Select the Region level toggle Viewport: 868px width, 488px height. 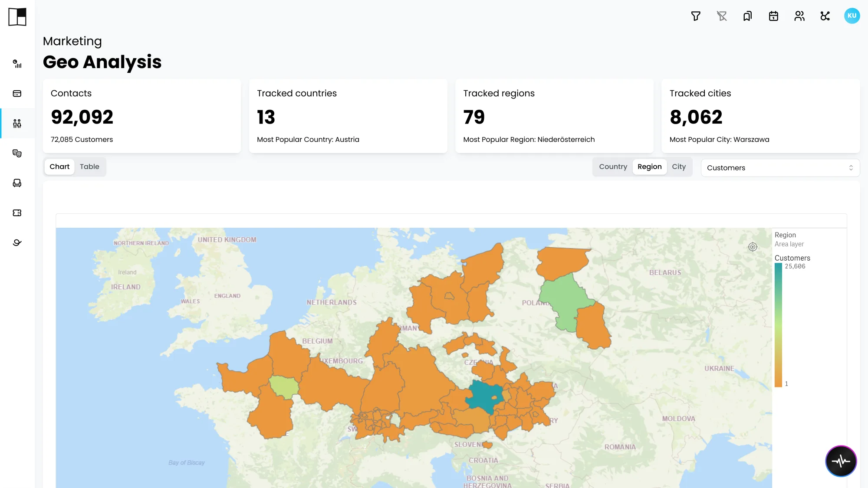click(649, 167)
